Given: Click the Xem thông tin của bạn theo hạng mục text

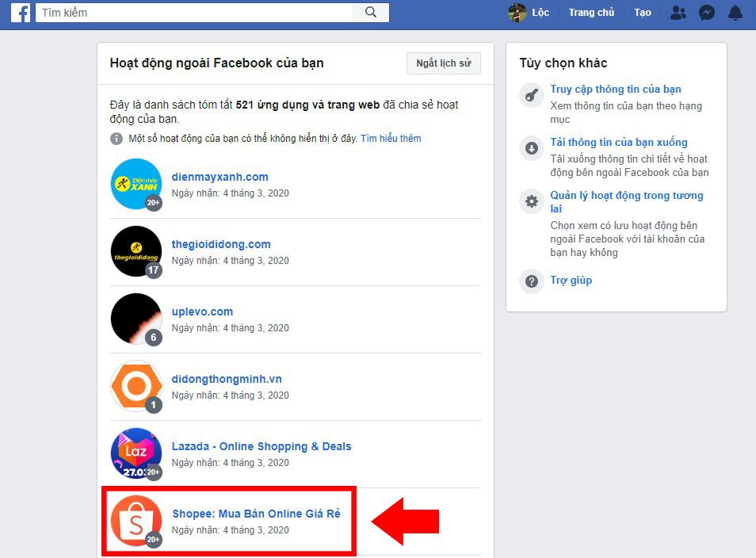Looking at the screenshot, I should (x=626, y=113).
